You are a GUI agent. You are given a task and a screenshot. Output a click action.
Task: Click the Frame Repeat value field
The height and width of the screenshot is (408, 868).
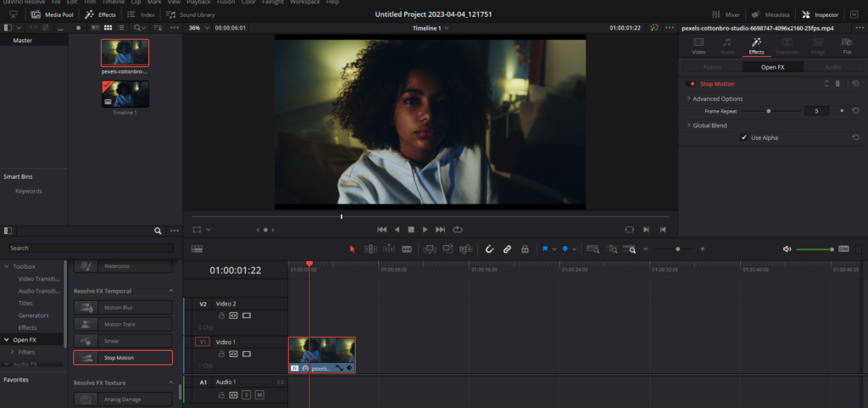click(816, 111)
